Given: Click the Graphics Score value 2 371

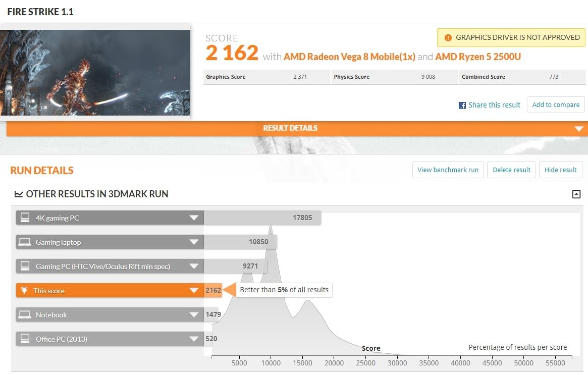Looking at the screenshot, I should pos(300,77).
